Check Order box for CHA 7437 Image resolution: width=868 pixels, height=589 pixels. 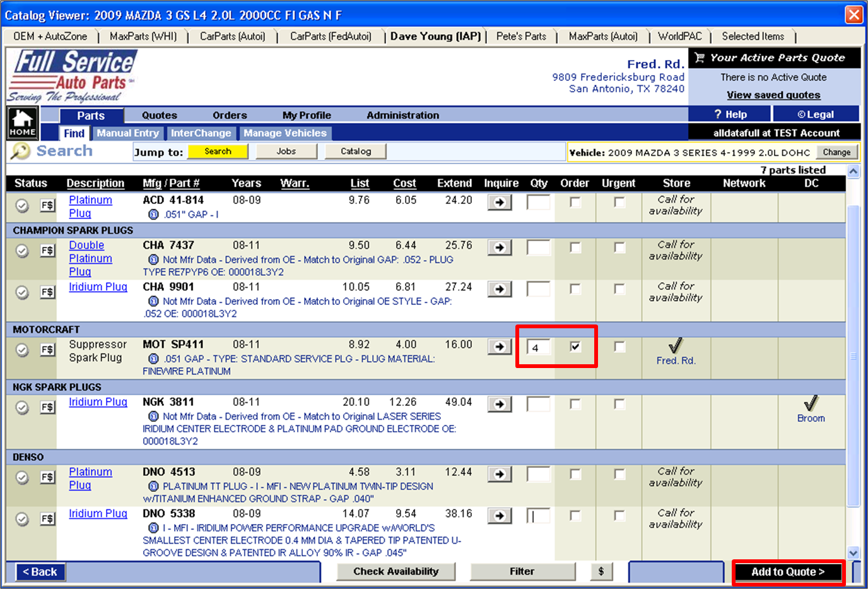[x=575, y=247]
